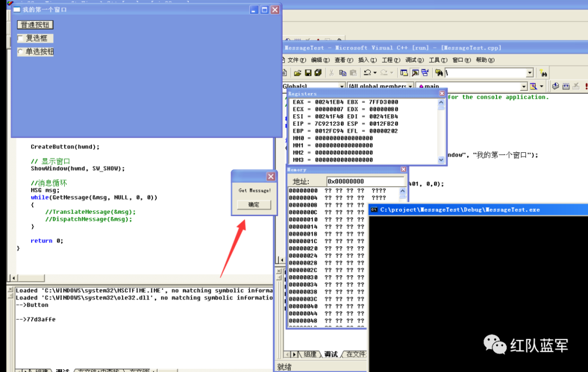The width and height of the screenshot is (588, 372).
Task: Click the right output pane close X icon
Action: click(x=279, y=271)
